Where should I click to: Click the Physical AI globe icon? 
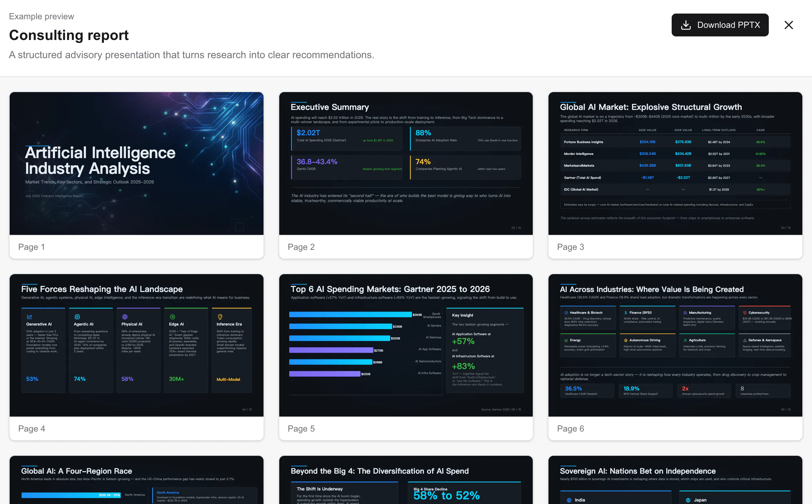(x=125, y=317)
